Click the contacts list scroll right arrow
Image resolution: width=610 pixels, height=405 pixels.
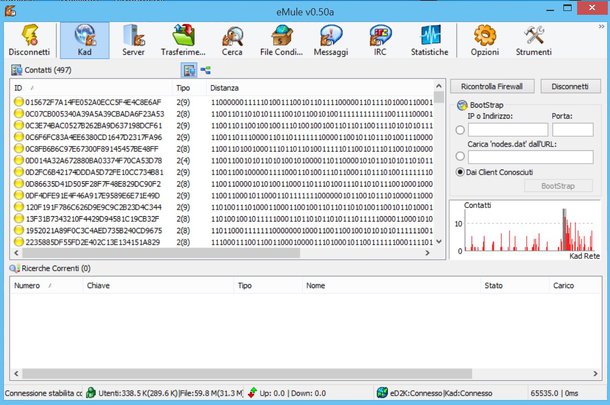[x=428, y=253]
